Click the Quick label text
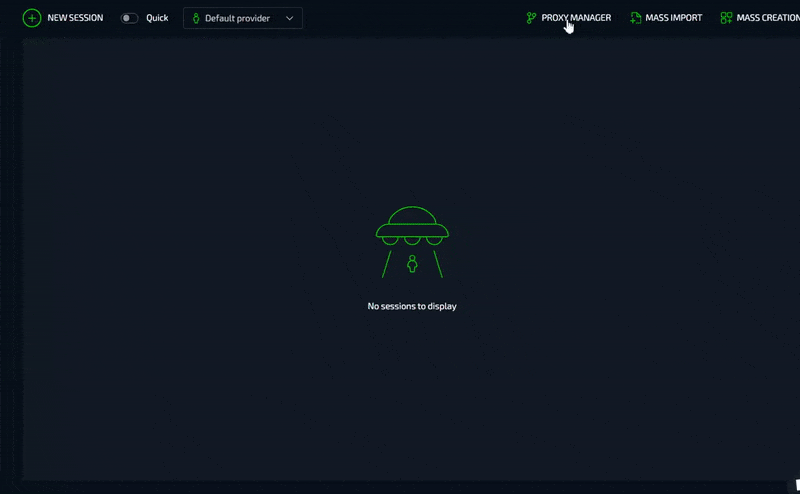The height and width of the screenshot is (494, 800). [x=157, y=18]
